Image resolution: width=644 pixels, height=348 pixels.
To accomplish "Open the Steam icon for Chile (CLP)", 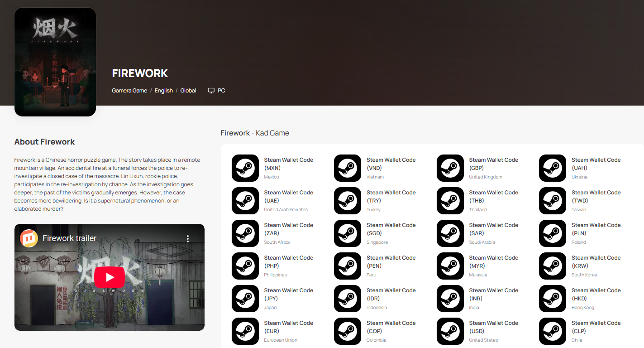I will [x=552, y=331].
